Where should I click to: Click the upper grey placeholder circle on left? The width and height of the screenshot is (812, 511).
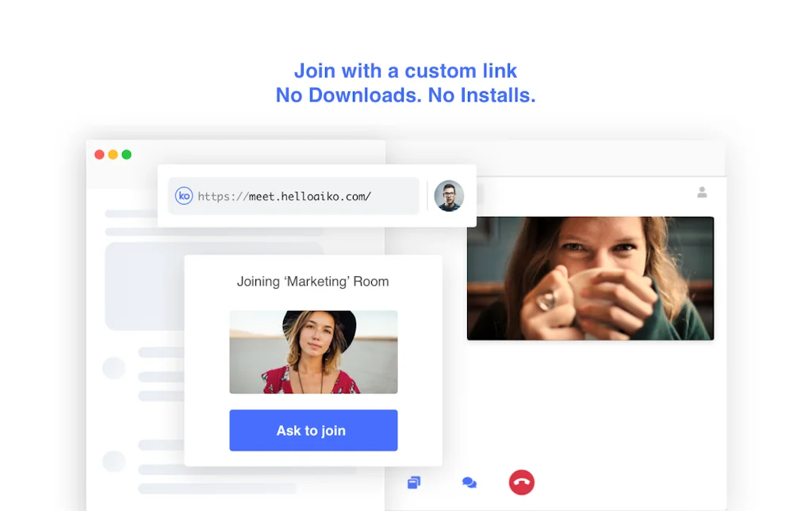click(114, 368)
